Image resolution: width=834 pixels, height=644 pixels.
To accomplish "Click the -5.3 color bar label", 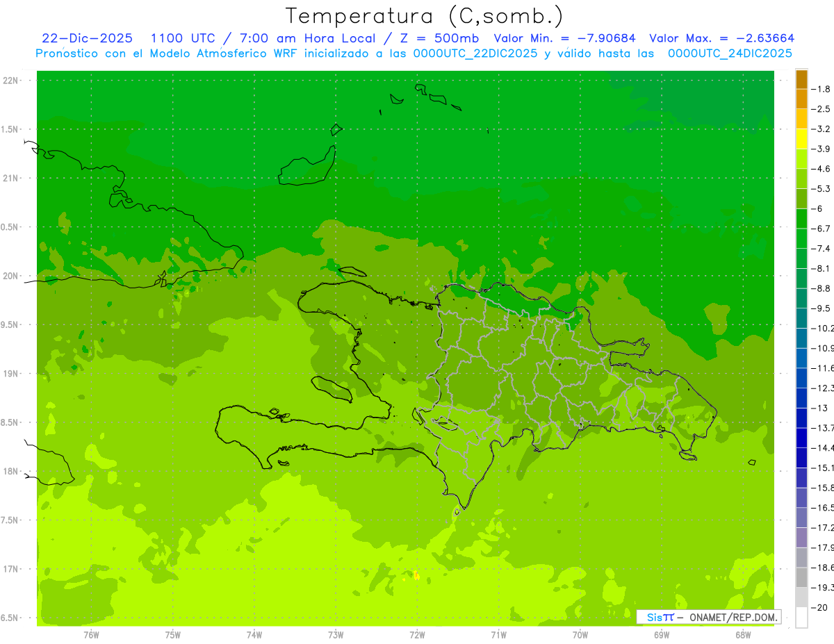I will [821, 189].
